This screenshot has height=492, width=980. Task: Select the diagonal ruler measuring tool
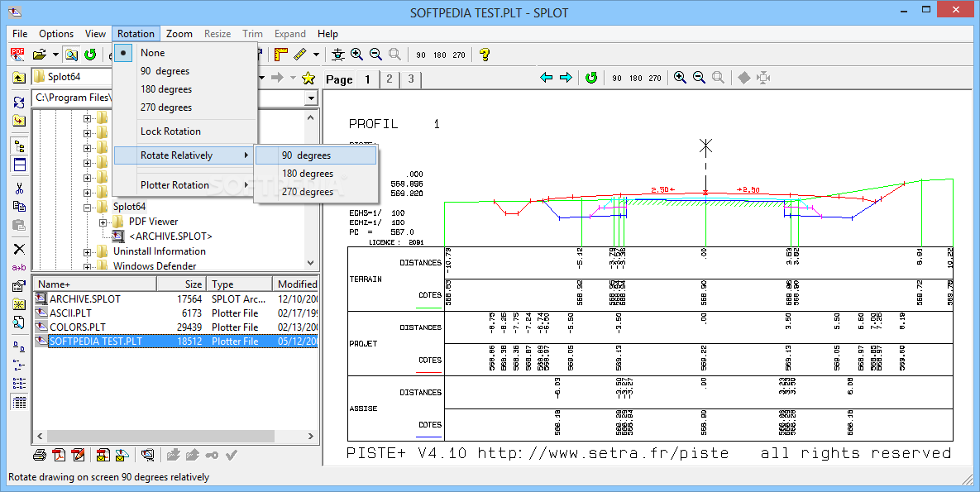pos(300,55)
